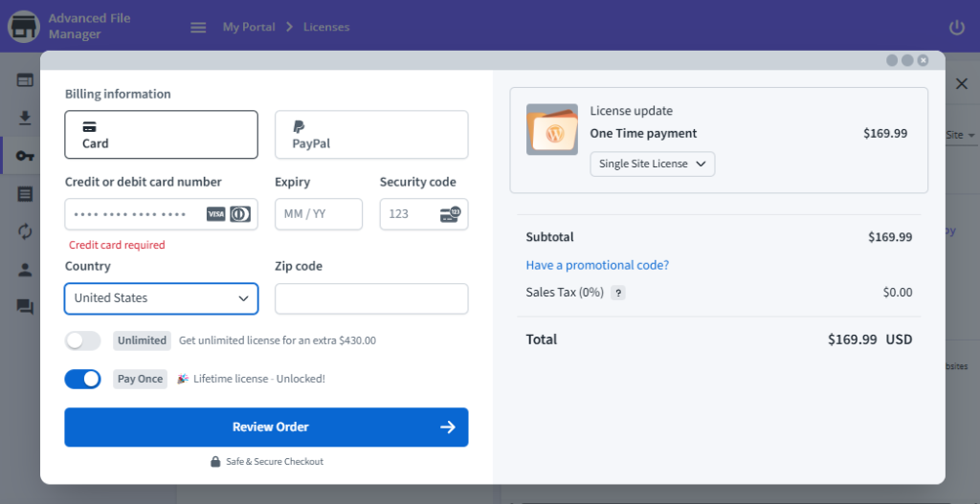Focus the Expiry MM / YY field
The height and width of the screenshot is (504, 980).
click(319, 214)
